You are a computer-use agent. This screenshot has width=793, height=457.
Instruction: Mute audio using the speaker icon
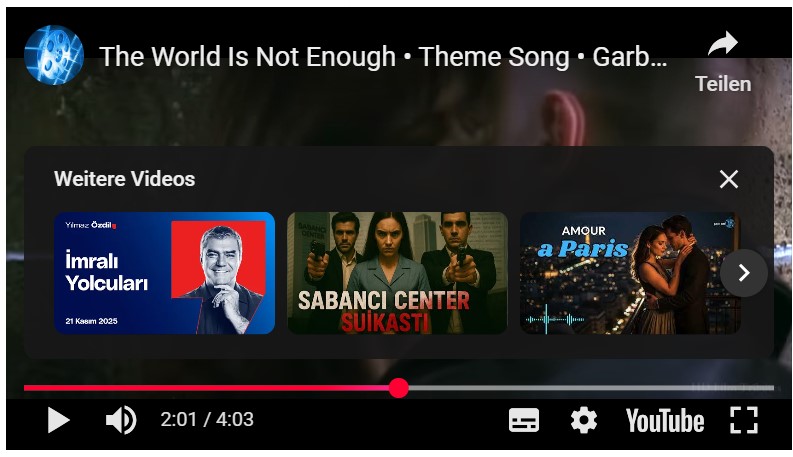(x=121, y=420)
